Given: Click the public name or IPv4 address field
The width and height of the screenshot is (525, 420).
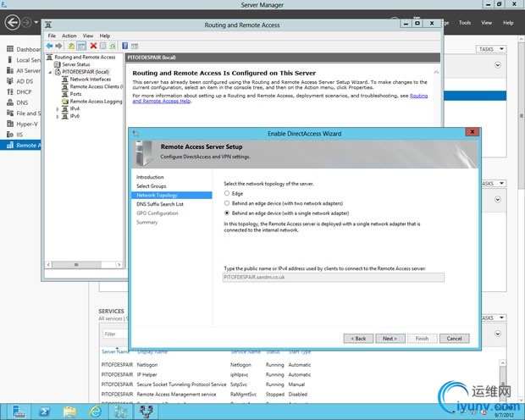Looking at the screenshot, I should [334, 277].
